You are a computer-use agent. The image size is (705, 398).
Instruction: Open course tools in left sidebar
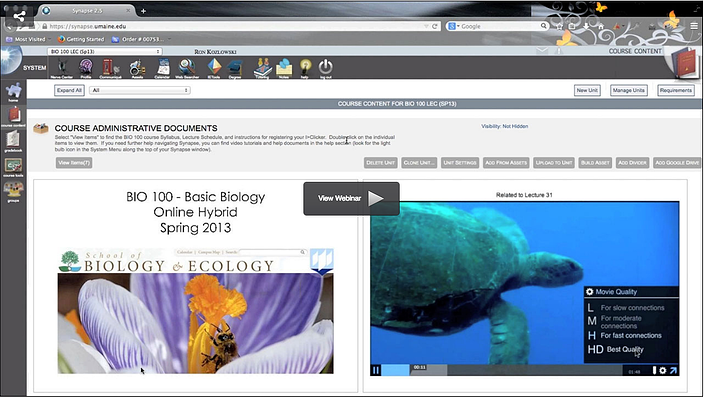tap(13, 166)
